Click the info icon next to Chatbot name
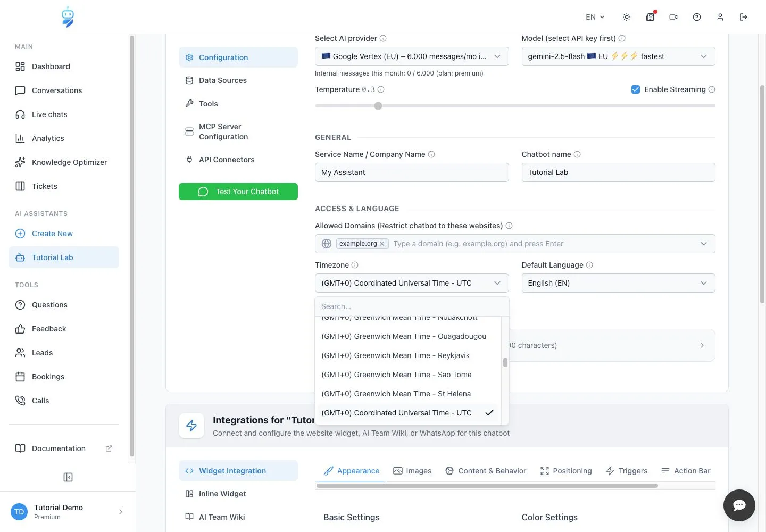Image resolution: width=766 pixels, height=532 pixels. point(577,154)
